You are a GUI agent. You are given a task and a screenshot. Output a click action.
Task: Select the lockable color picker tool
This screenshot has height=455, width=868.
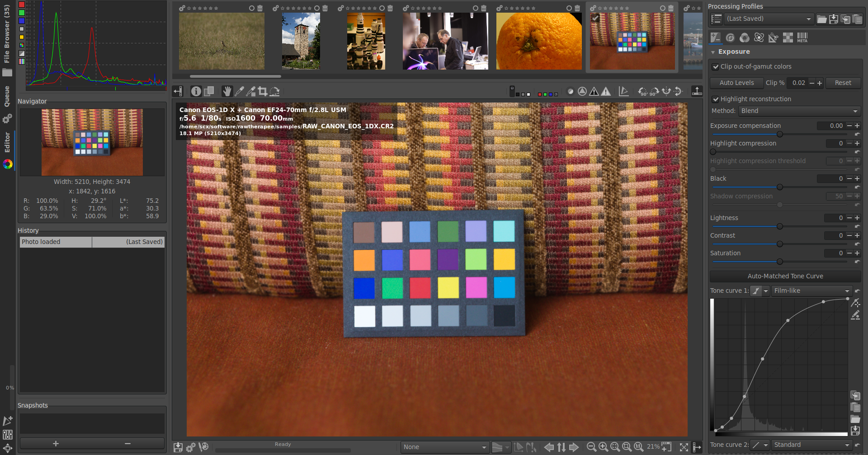click(x=250, y=91)
